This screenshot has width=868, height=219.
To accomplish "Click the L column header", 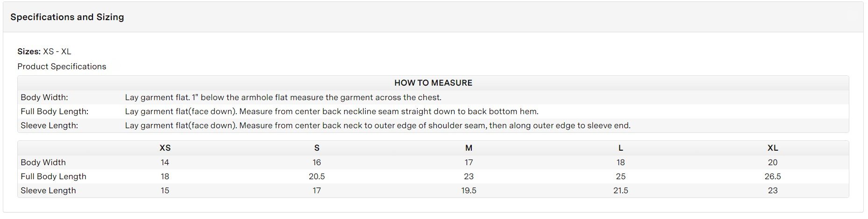I will (620, 148).
